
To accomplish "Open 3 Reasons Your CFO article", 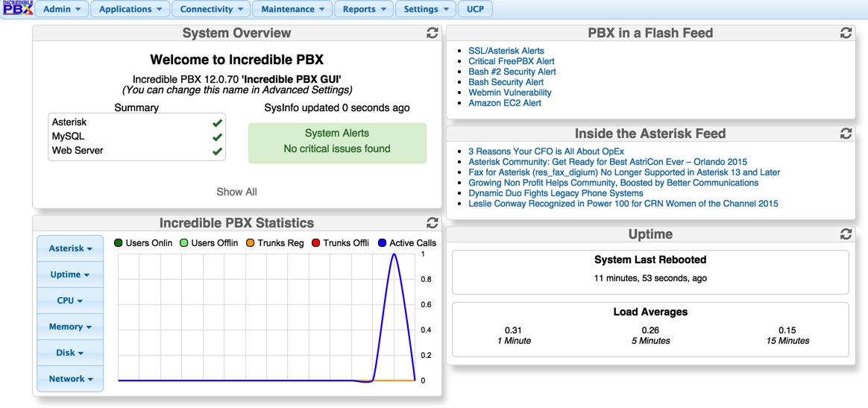I will tap(547, 151).
